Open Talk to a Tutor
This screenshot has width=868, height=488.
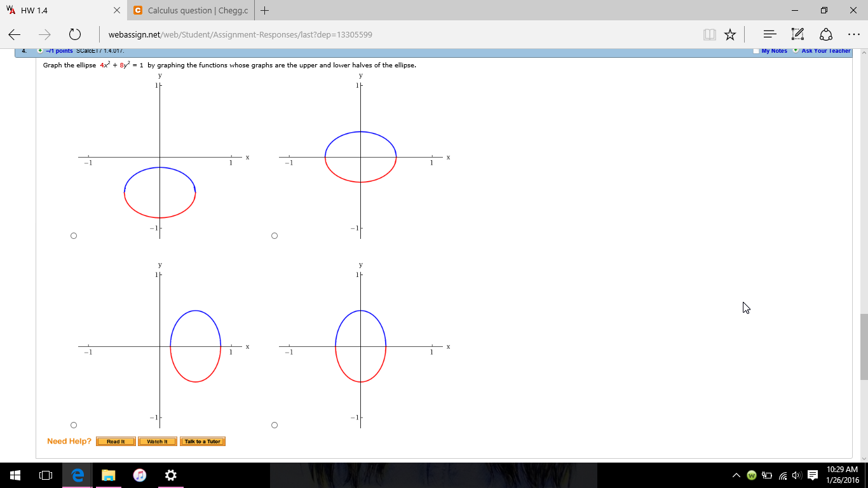pyautogui.click(x=203, y=441)
